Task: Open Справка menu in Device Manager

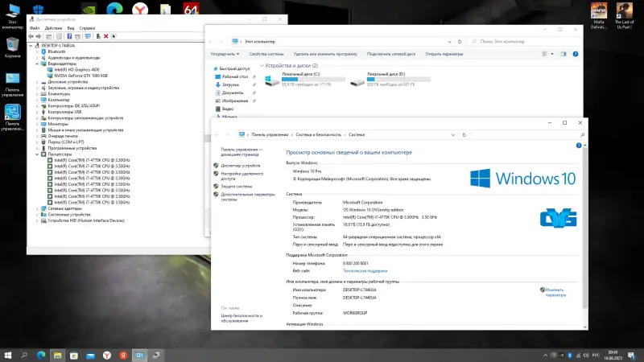Action: [87, 28]
